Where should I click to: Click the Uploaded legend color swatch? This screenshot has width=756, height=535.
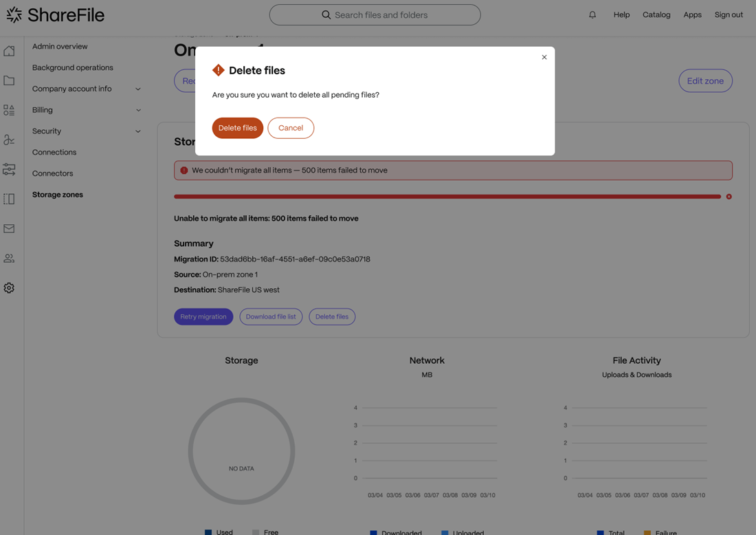tap(445, 532)
